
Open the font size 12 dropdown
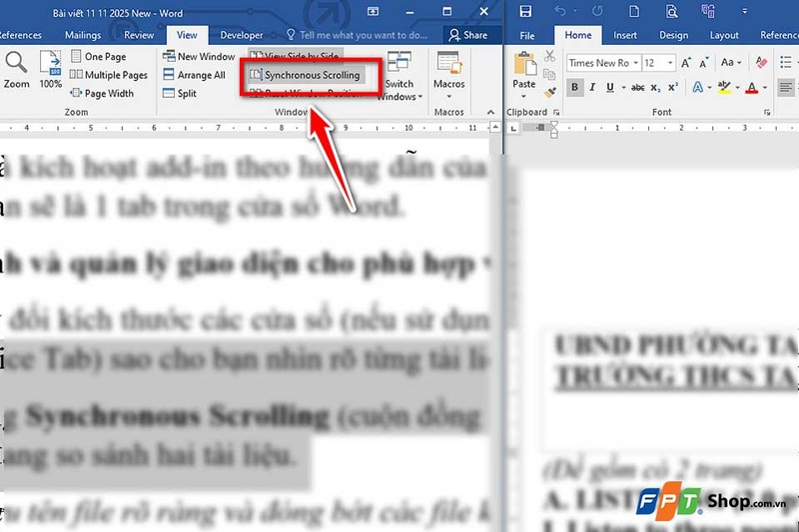670,63
